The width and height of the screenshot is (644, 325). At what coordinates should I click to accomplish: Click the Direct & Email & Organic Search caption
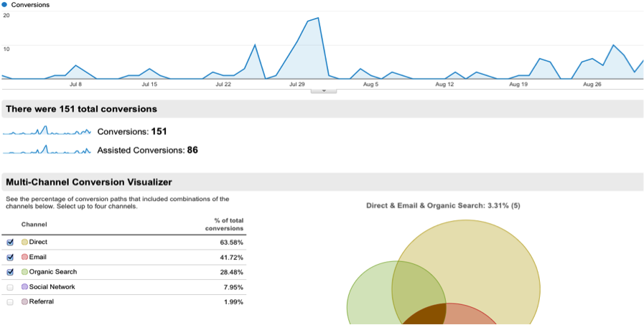(x=443, y=206)
